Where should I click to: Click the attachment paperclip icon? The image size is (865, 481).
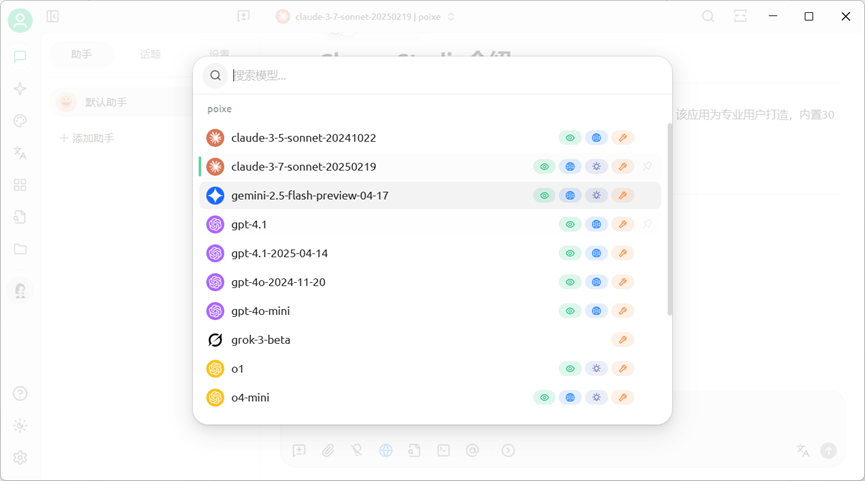tap(328, 451)
